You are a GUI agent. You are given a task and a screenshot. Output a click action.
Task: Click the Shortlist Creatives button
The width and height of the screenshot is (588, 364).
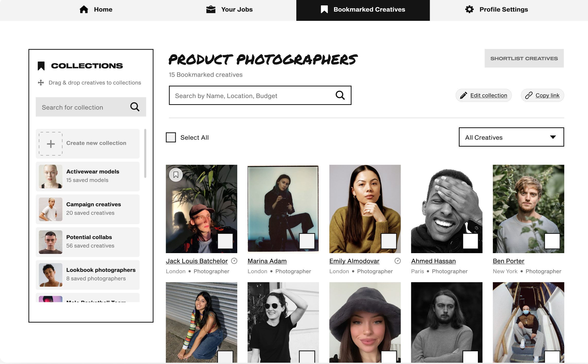point(524,58)
